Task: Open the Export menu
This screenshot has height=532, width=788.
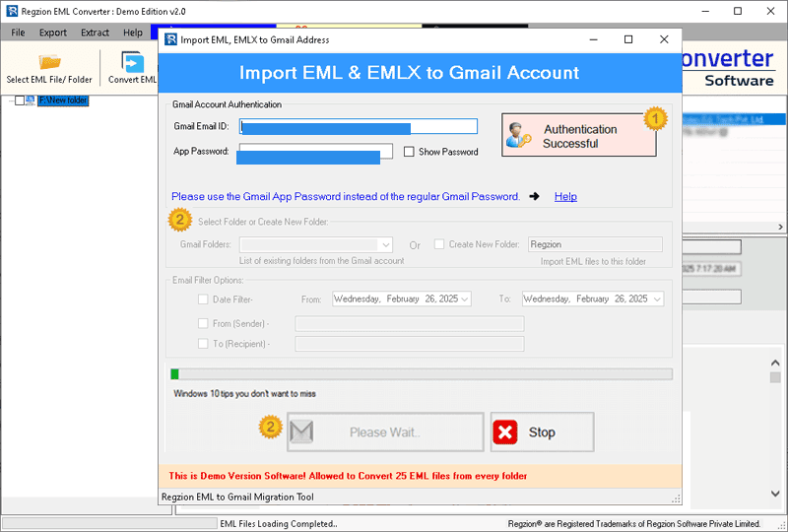Action: 53,33
